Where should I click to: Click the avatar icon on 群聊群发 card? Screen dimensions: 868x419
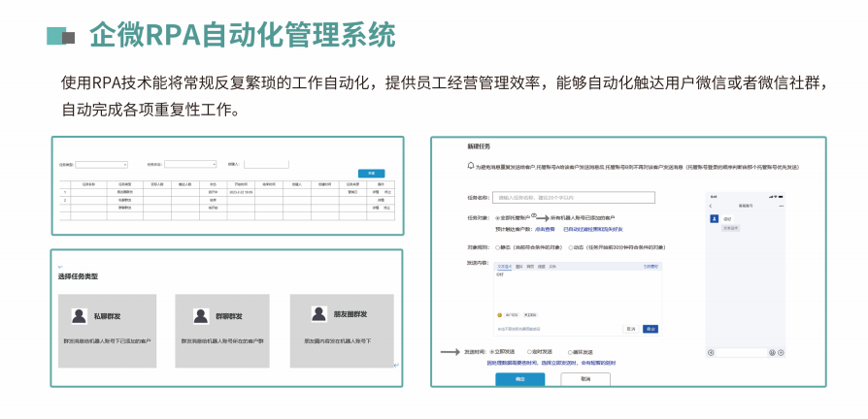[x=202, y=316]
